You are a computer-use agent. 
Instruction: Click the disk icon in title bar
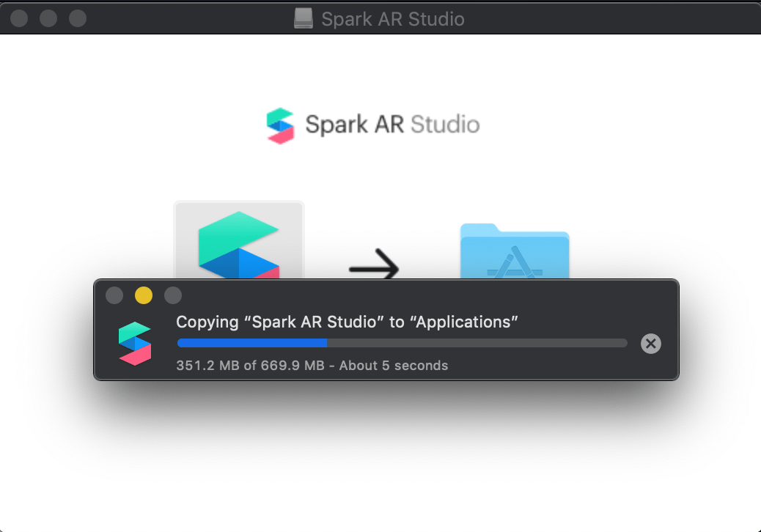(303, 18)
